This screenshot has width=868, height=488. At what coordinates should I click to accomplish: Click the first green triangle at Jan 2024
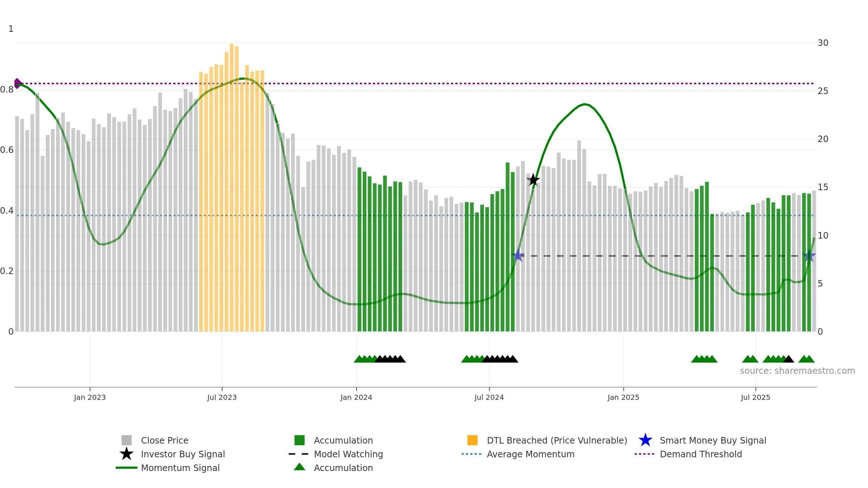[x=359, y=359]
